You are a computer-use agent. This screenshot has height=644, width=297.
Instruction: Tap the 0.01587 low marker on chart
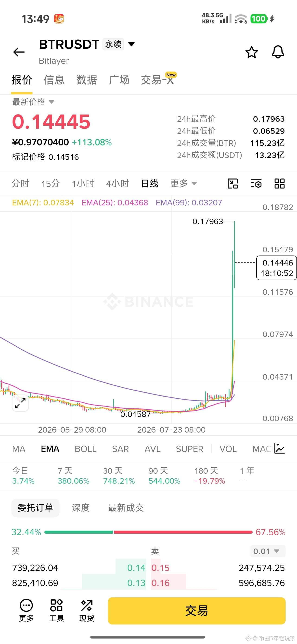[x=135, y=414]
